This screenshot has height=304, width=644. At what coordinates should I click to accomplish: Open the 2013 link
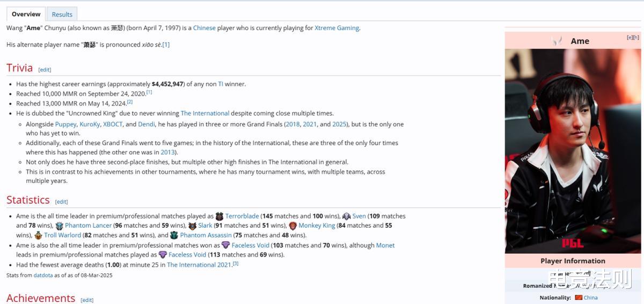[x=168, y=152]
